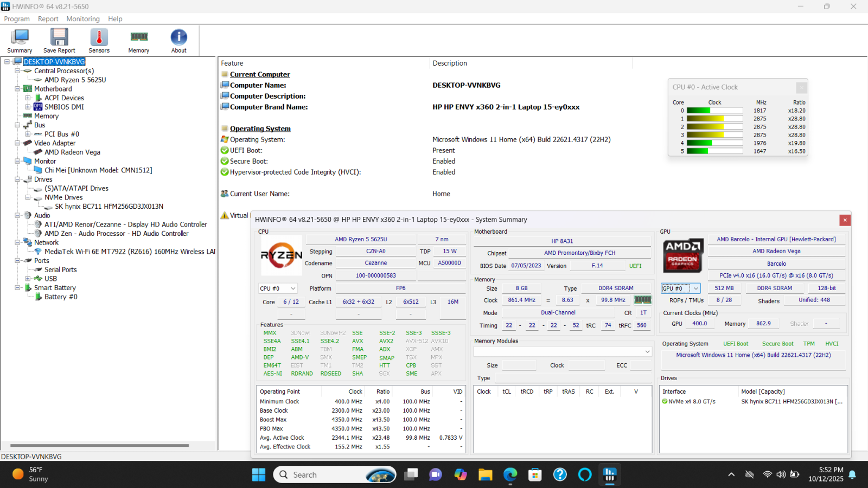Expand the ACPI Devices tree node

pos(28,98)
